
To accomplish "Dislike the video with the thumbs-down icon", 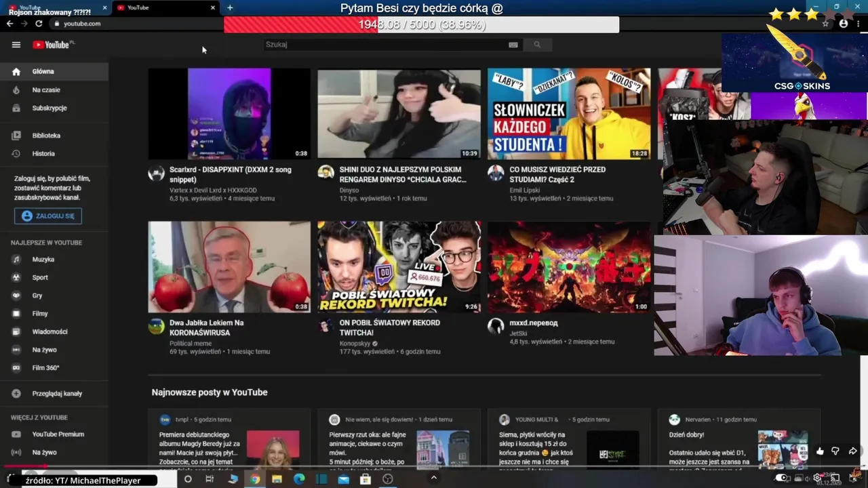I will coord(835,451).
